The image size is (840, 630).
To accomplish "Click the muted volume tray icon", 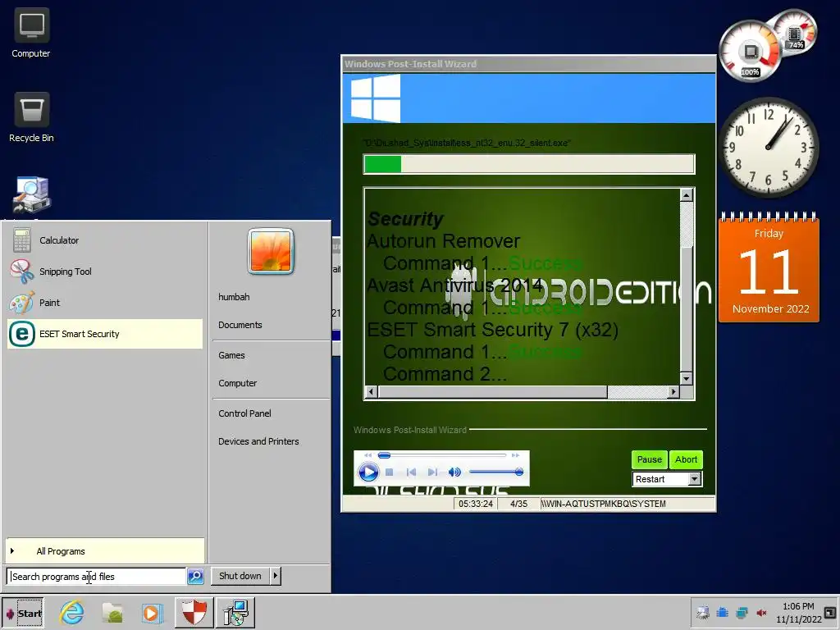I will [761, 612].
